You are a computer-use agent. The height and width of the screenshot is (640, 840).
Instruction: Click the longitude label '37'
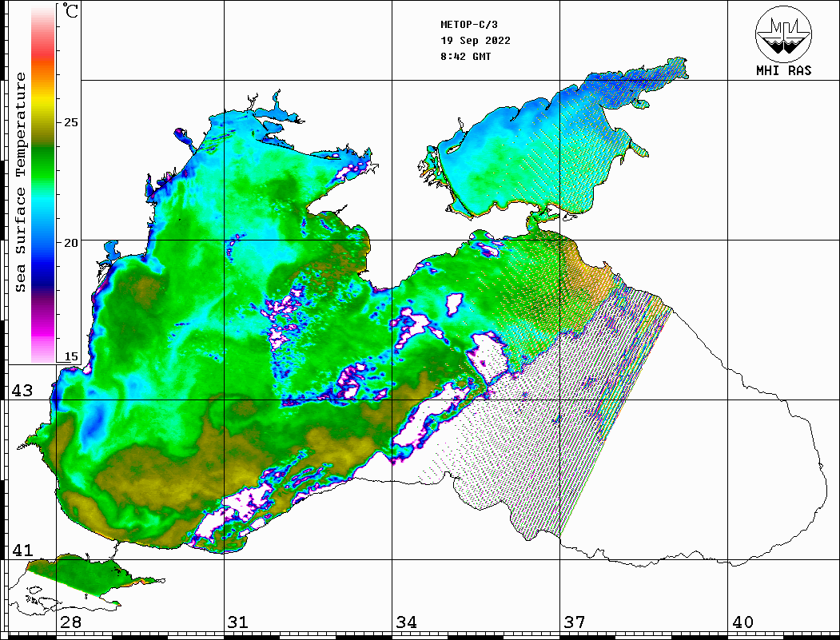click(x=575, y=622)
